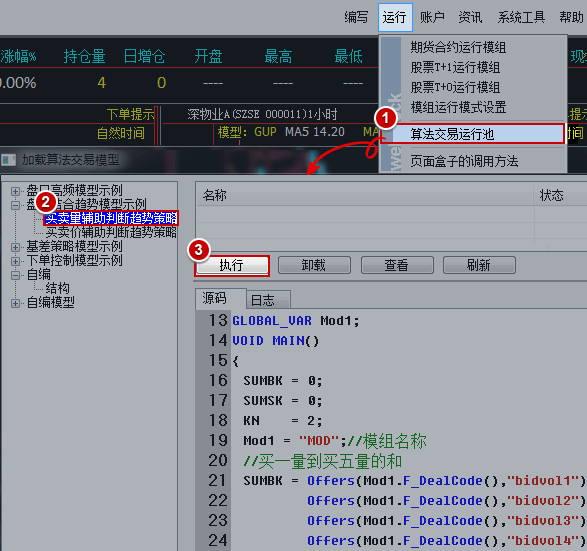Click the 名称 column header
The height and width of the screenshot is (551, 587).
tap(364, 195)
